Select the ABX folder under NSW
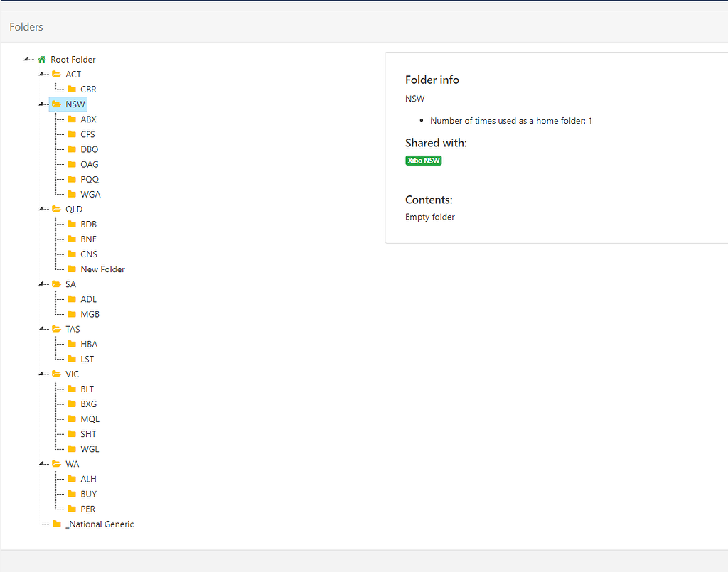 click(87, 119)
